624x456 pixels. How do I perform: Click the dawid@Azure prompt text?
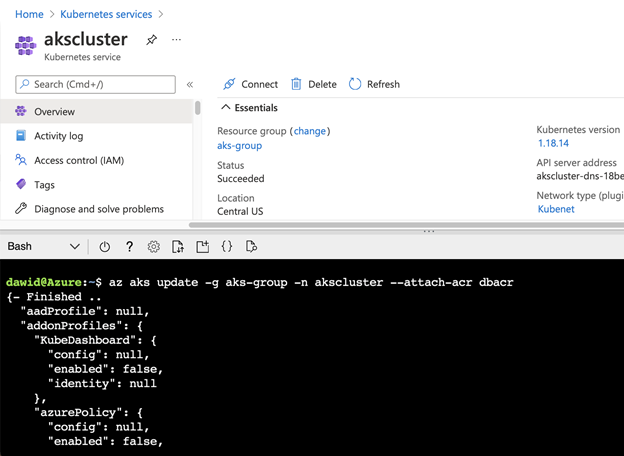(x=44, y=282)
